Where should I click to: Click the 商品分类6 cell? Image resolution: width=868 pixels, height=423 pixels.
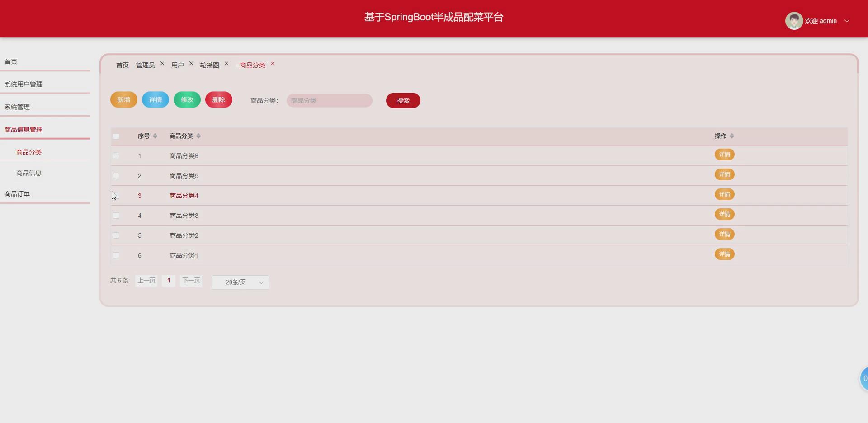click(x=184, y=156)
